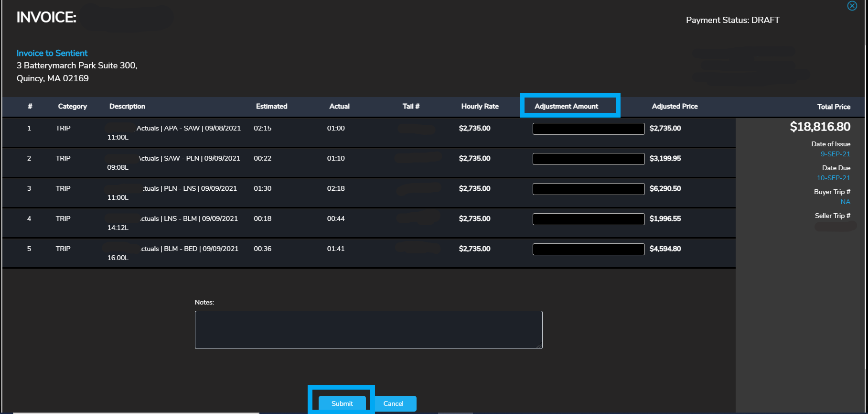Image resolution: width=868 pixels, height=414 pixels.
Task: Select adjustment field for SAW - PLN trip
Action: (588, 159)
